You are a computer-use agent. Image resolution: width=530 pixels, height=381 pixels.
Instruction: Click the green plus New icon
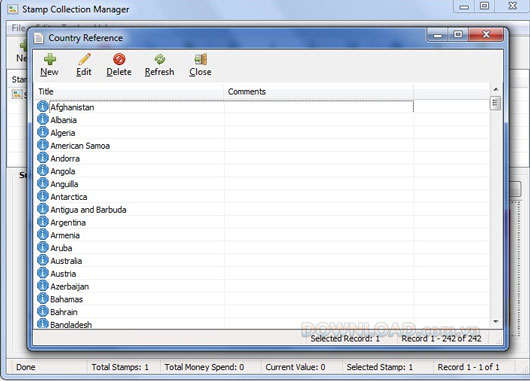pos(50,59)
